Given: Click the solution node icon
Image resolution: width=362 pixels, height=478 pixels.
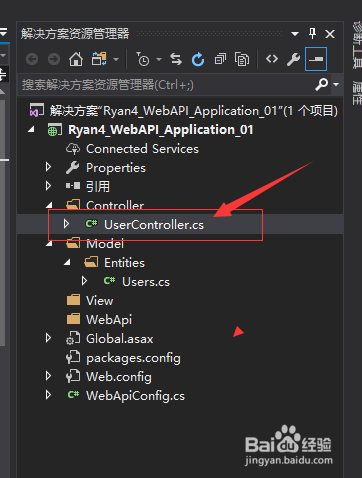Looking at the screenshot, I should (x=37, y=110).
